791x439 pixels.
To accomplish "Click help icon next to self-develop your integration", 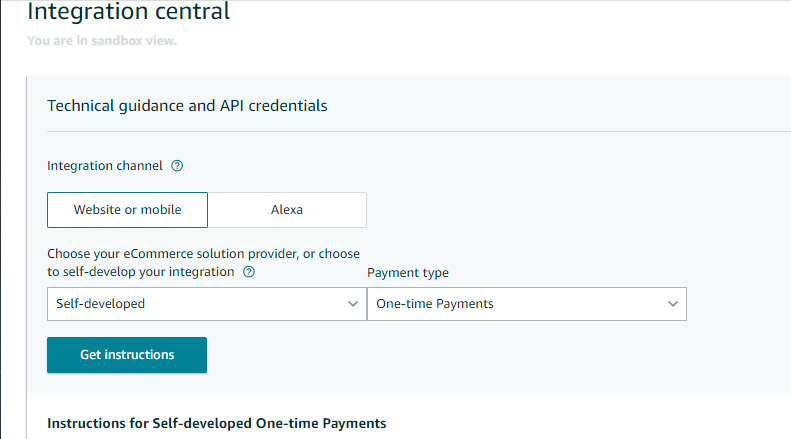I will [249, 272].
